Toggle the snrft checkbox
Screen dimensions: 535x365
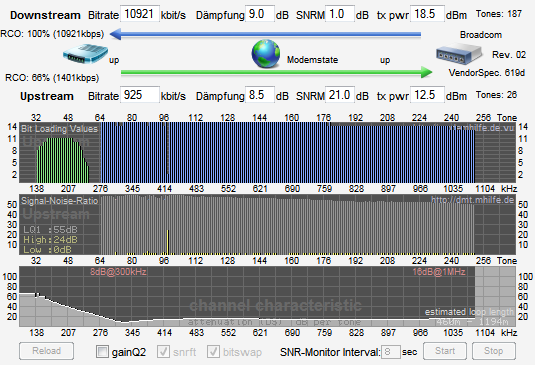pyautogui.click(x=163, y=351)
